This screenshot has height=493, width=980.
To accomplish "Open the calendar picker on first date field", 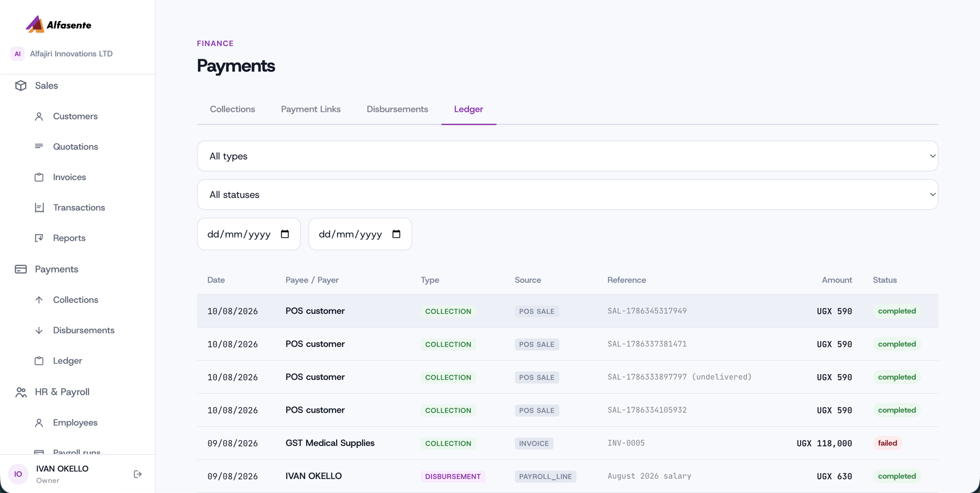I will pyautogui.click(x=285, y=234).
